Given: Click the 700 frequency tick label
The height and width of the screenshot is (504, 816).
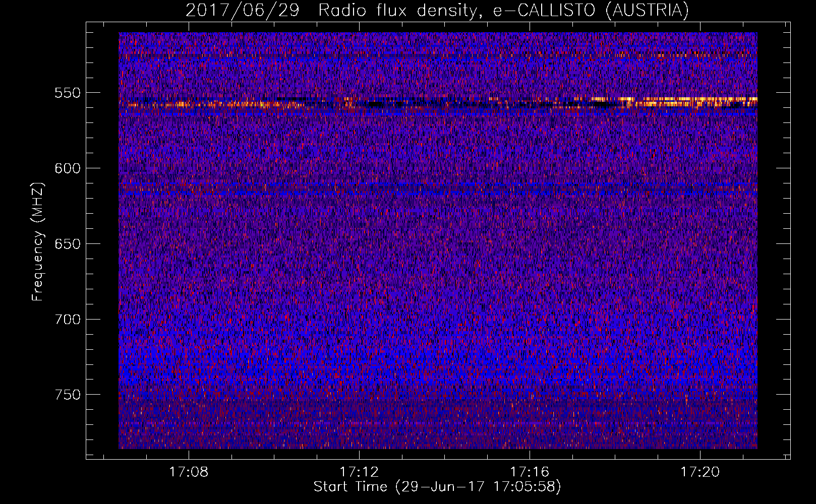Looking at the screenshot, I should pos(68,320).
